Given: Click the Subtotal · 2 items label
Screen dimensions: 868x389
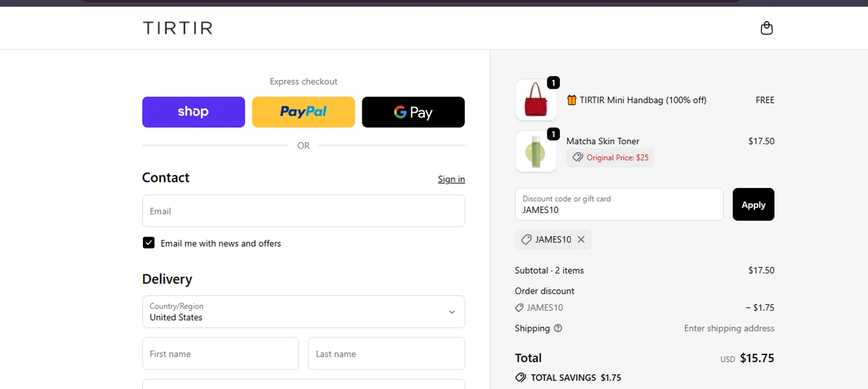Looking at the screenshot, I should (549, 270).
